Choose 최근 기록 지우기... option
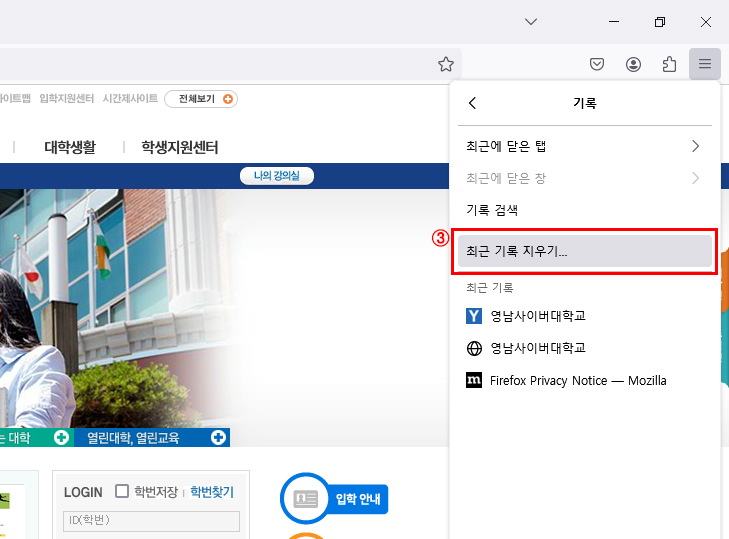Viewport: 729px width, 539px height. point(584,251)
